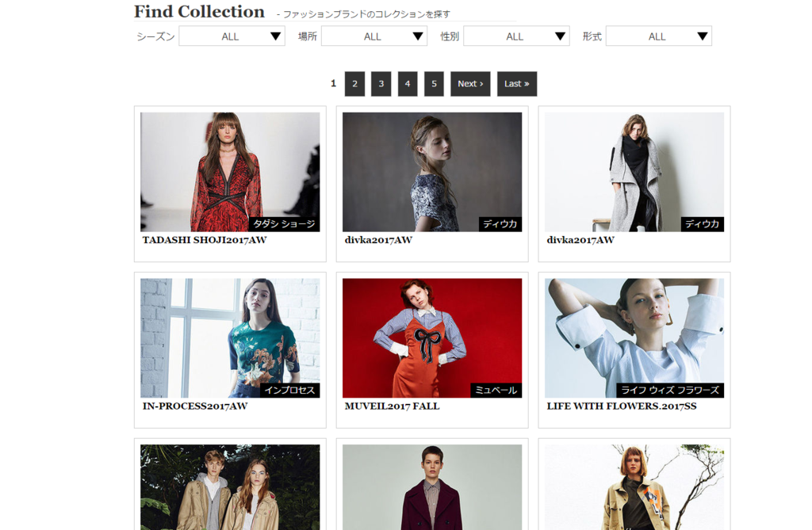Click the IN-PROCESS2017AW title link

coord(195,406)
